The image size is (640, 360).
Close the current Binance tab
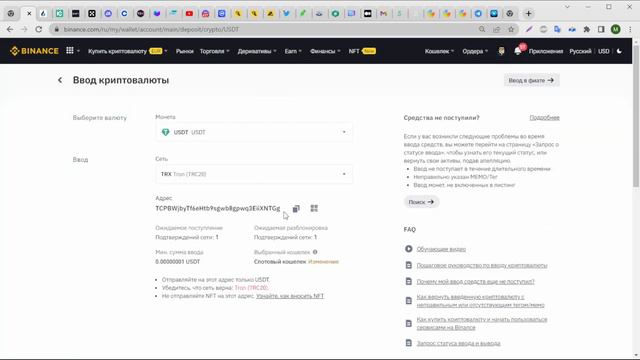pos(29,13)
